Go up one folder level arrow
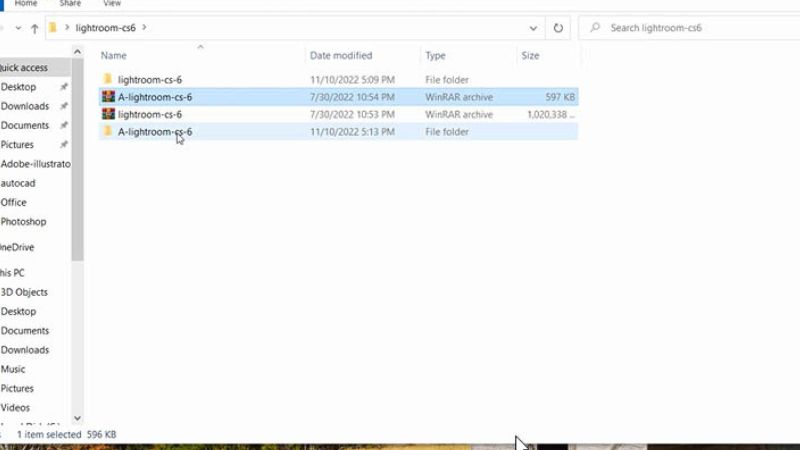 point(34,29)
